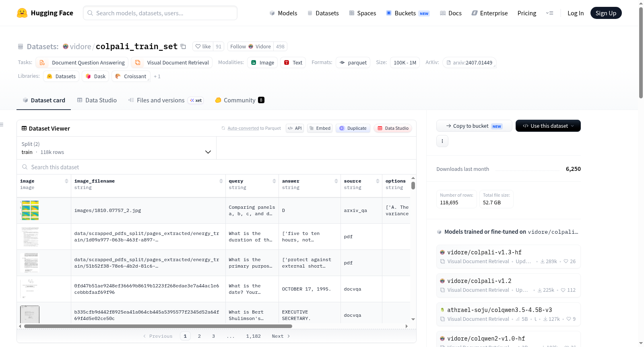644x347 pixels.
Task: Click the sort icon on answer column
Action: click(336, 181)
